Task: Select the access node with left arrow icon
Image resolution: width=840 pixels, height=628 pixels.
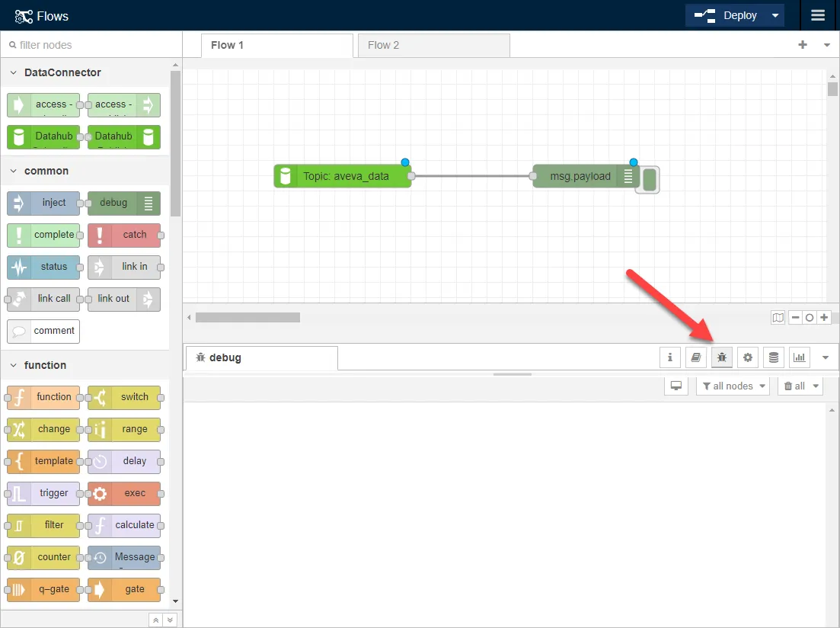Action: coord(43,105)
